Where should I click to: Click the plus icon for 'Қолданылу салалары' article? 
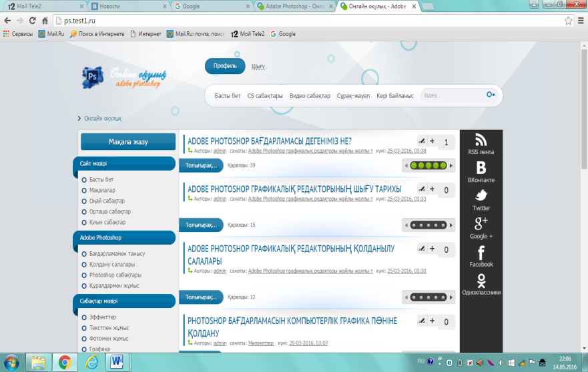pos(432,249)
